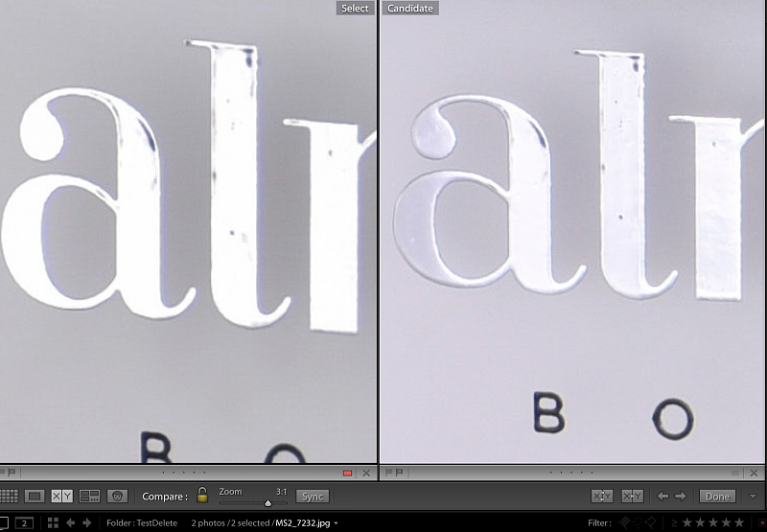This screenshot has width=767, height=532.
Task: Switch to Loupe view
Action: point(35,496)
